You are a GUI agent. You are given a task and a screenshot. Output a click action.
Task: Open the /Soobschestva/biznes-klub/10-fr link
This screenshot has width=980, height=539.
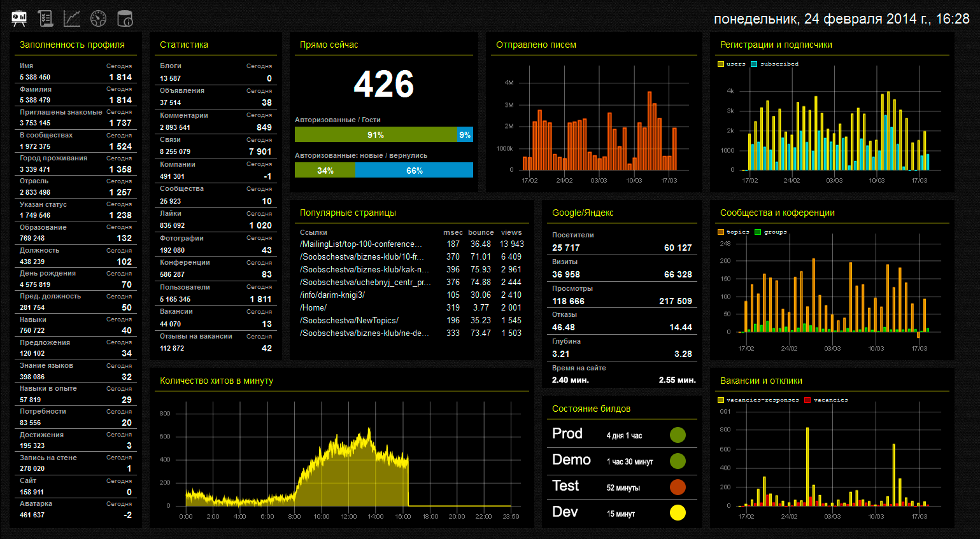[362, 257]
